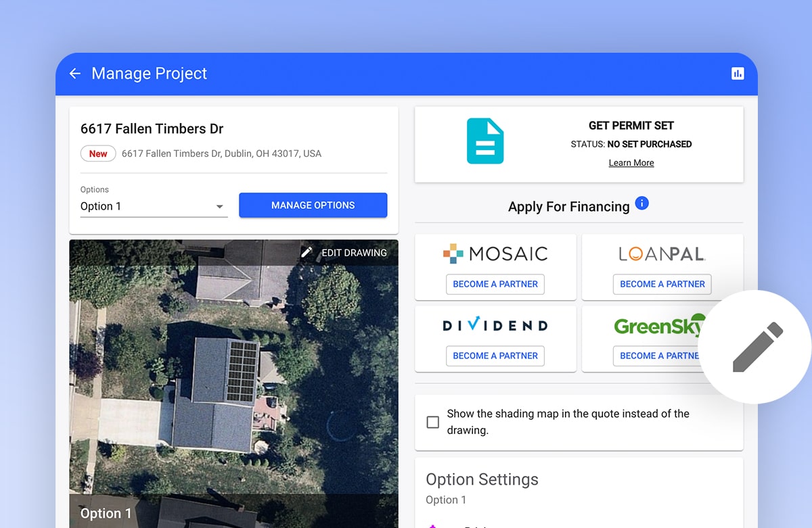Click the Loanpal logo
Viewport: 812px width, 528px height.
[662, 254]
